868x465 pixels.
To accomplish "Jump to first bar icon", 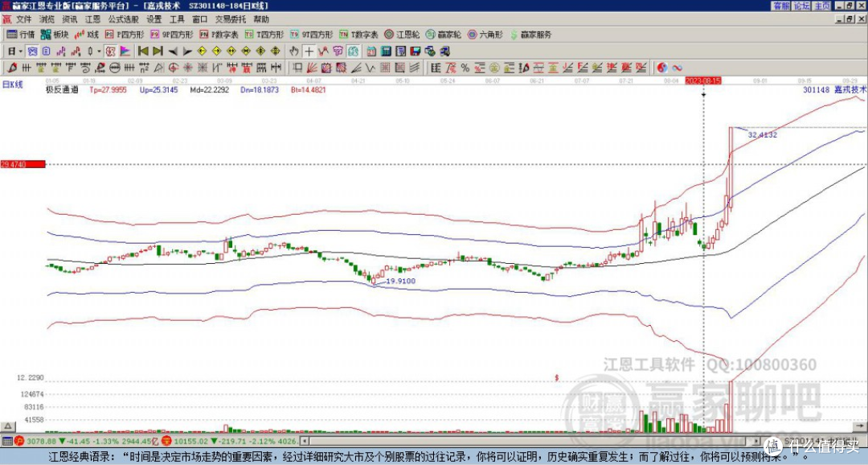I will [143, 51].
